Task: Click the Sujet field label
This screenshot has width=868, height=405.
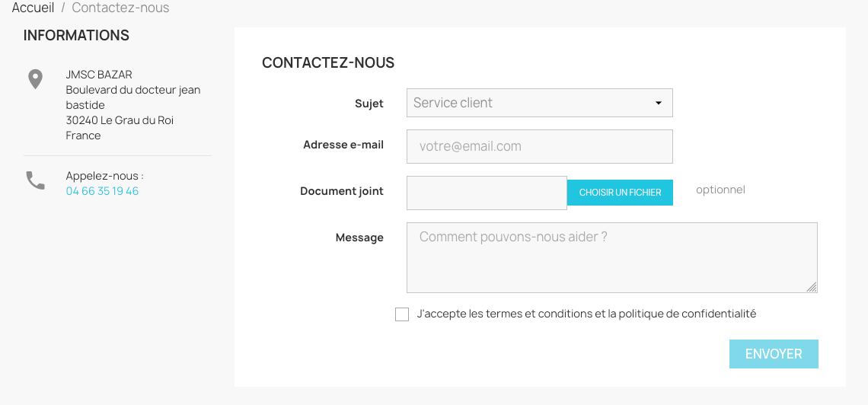Action: [369, 104]
